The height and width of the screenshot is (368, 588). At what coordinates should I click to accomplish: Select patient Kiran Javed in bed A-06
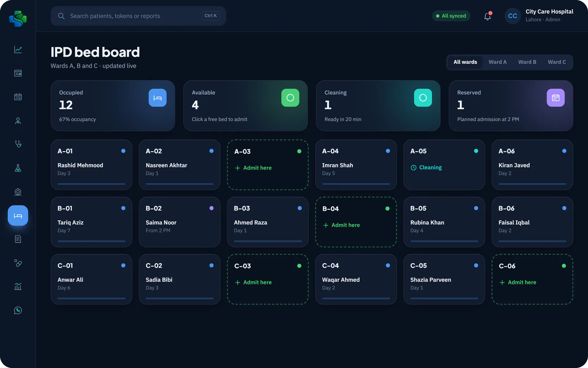[x=533, y=165]
